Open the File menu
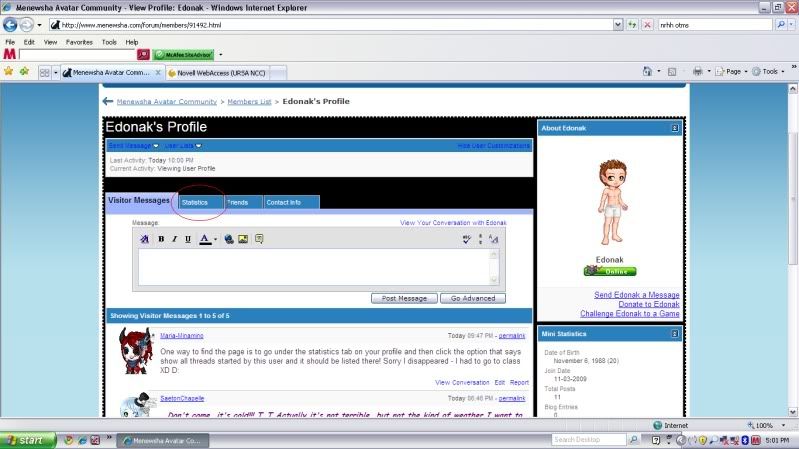Viewport: 799px width, 449px height. tap(10, 42)
